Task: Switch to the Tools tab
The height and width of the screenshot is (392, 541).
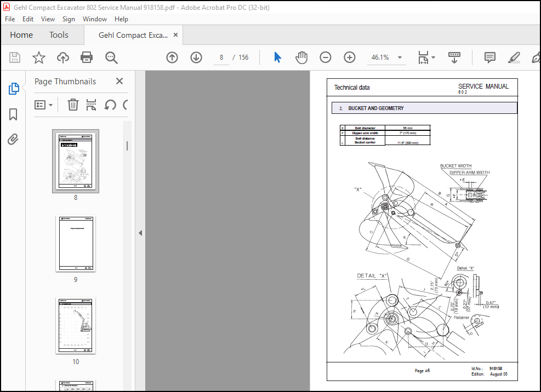Action: [x=59, y=35]
